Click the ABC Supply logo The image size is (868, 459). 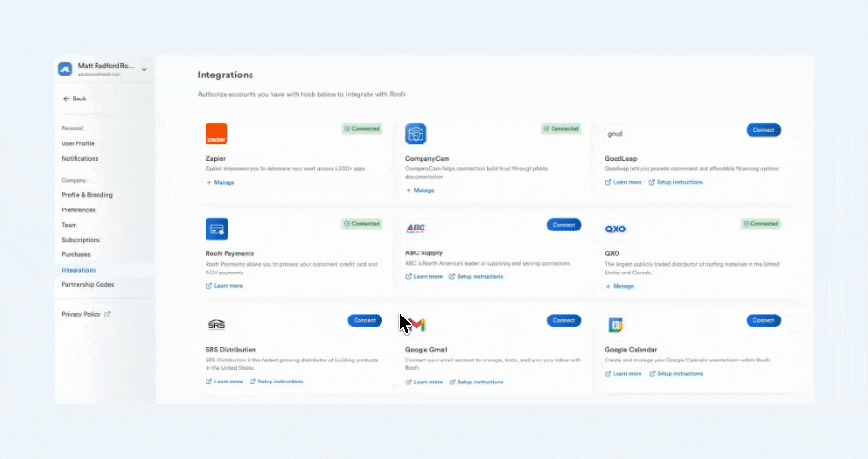(x=416, y=229)
